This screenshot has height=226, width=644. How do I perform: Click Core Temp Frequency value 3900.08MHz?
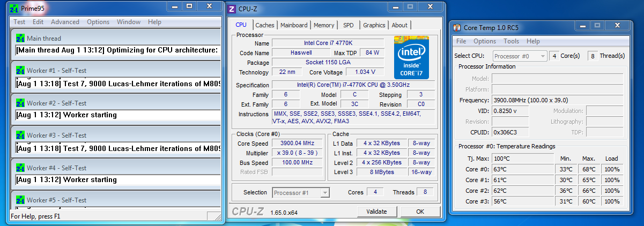(x=557, y=100)
